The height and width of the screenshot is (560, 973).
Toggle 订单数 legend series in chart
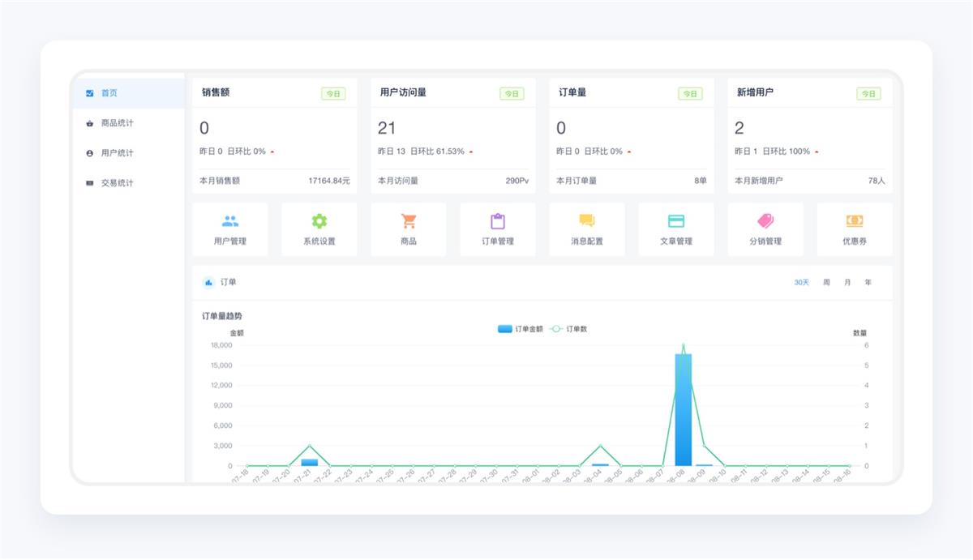coord(568,329)
